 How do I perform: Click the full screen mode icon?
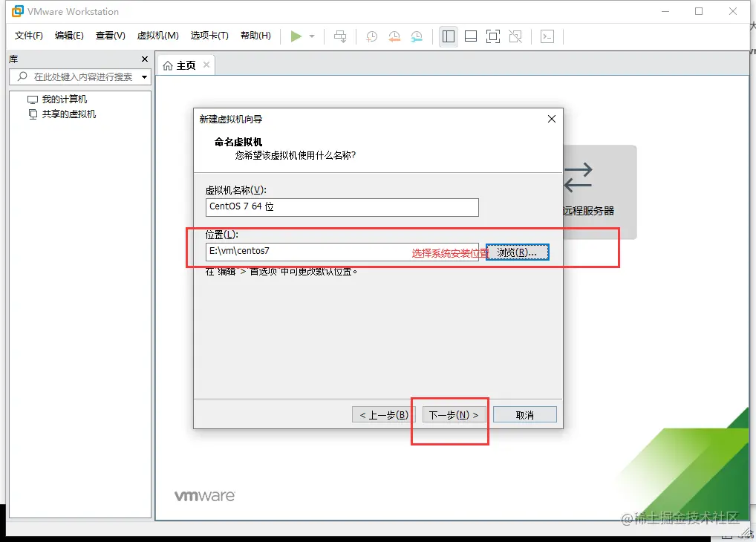tap(493, 36)
